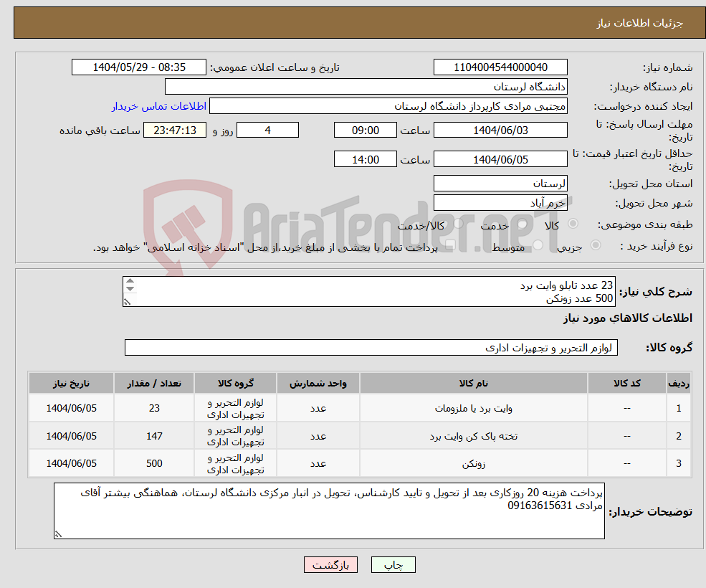The height and width of the screenshot is (588, 706).
Task: Click the request creator field مجتبی مرادی
Action: (x=388, y=106)
